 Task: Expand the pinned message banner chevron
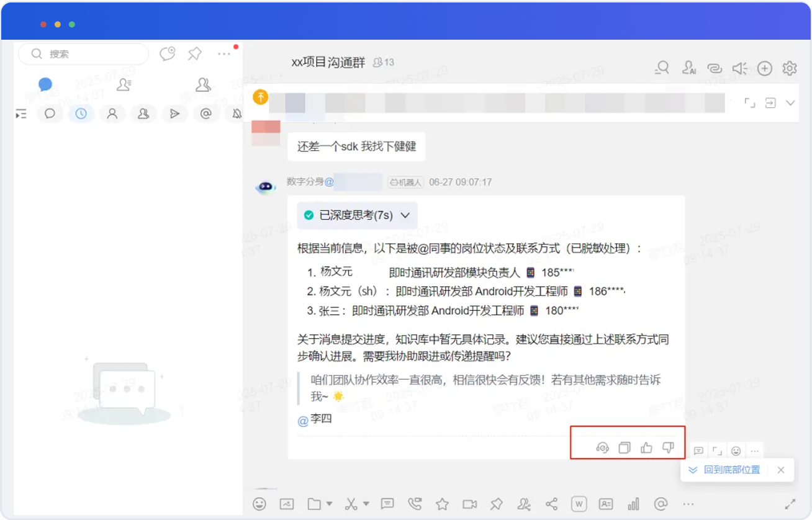tap(790, 103)
